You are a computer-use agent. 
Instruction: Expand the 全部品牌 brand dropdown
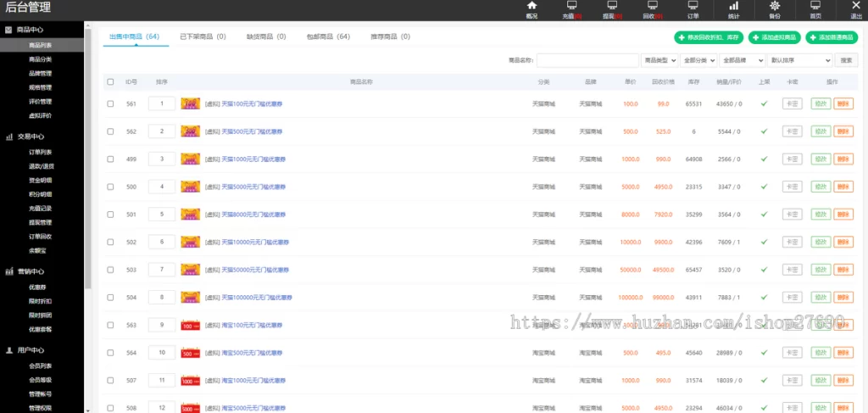741,60
